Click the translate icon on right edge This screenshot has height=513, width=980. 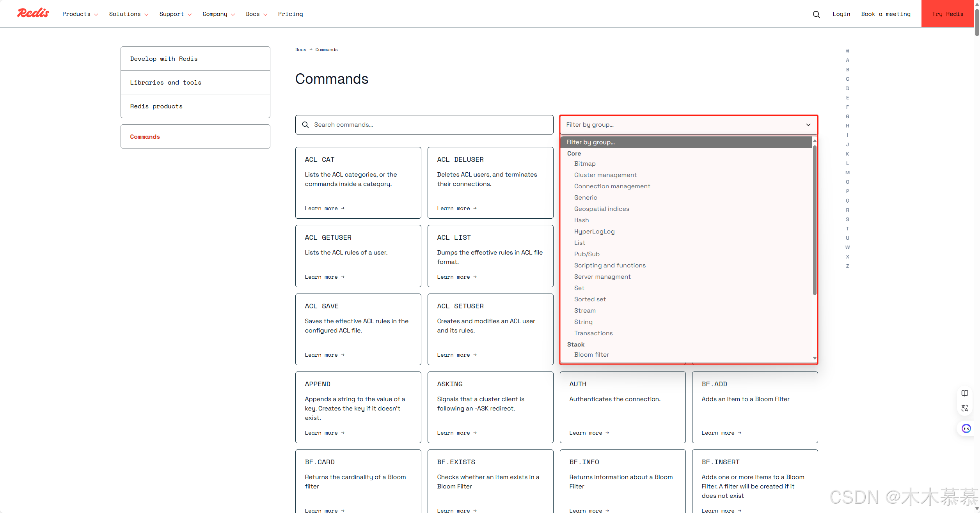pos(965,408)
